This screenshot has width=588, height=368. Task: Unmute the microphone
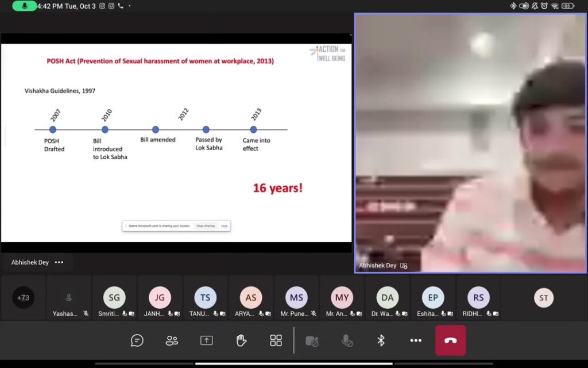click(347, 341)
